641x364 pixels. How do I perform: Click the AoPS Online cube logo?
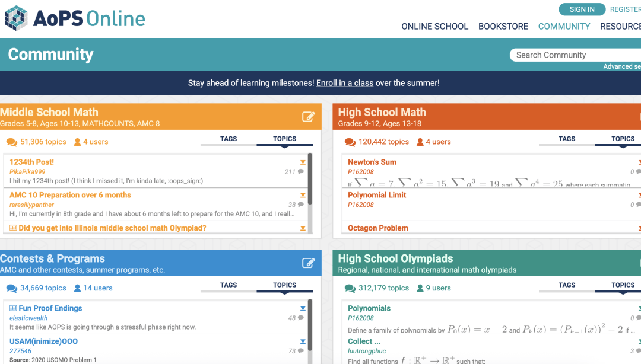(17, 18)
